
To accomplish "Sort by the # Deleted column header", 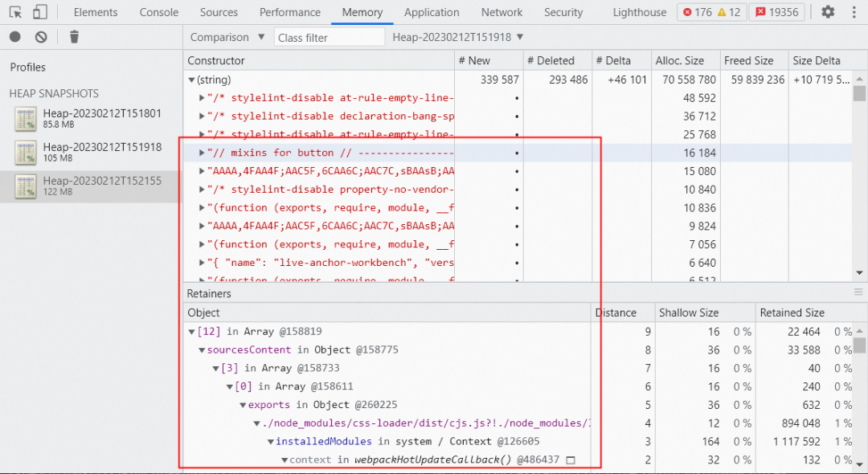I will click(558, 60).
